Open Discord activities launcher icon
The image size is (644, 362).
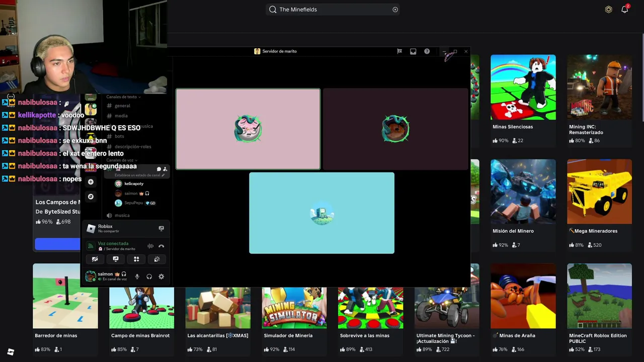pos(136,259)
